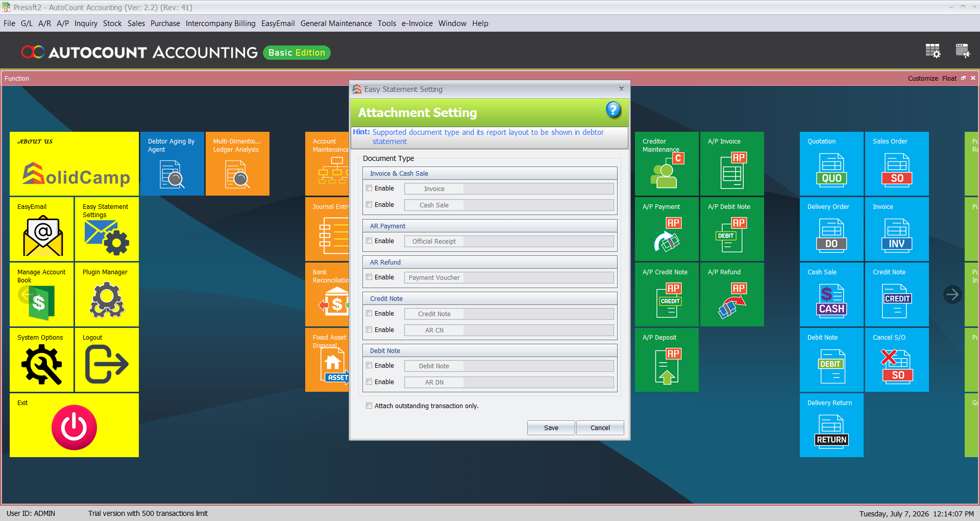Screen dimensions: 980x521
Task: Open the Delivery Order tile
Action: coord(831,229)
